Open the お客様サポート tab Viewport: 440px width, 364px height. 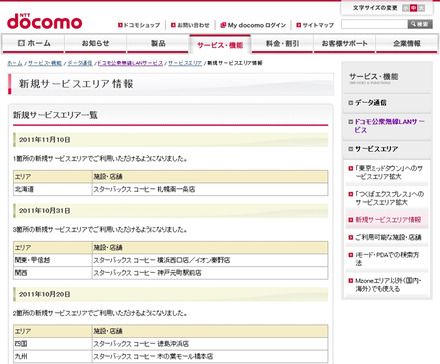tap(344, 43)
